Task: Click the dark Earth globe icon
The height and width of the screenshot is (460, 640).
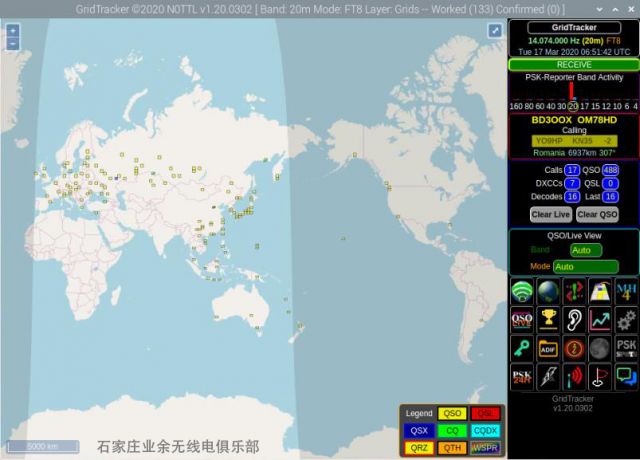Action: coord(548,291)
